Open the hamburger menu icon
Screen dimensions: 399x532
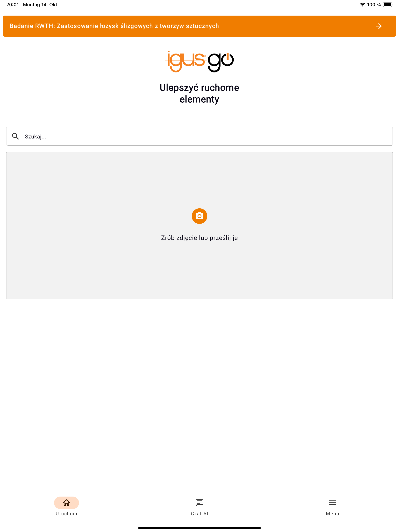[332, 503]
